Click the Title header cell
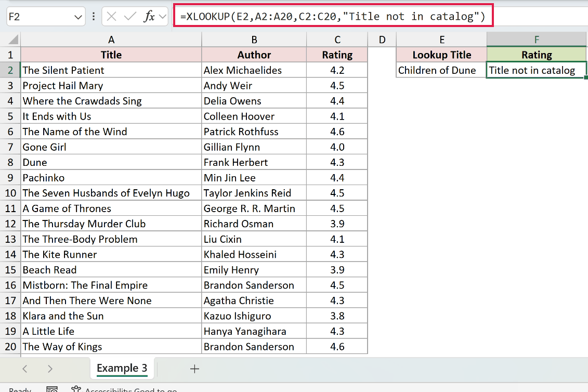 pyautogui.click(x=111, y=55)
